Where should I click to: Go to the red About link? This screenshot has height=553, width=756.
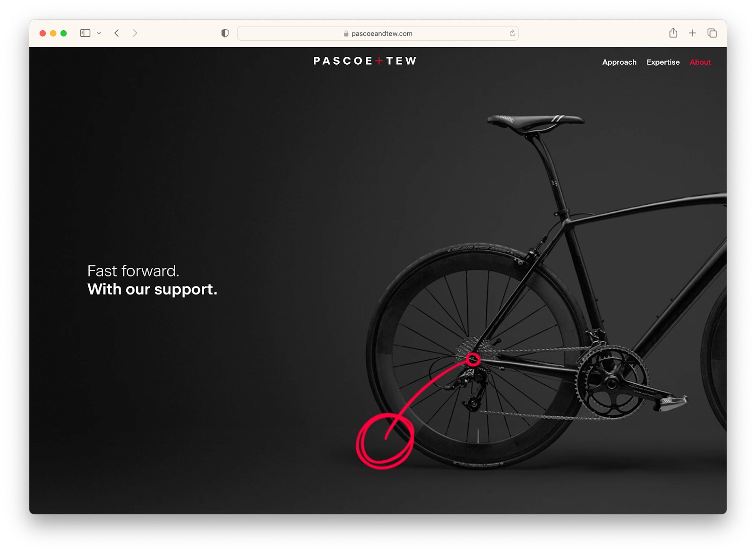pyautogui.click(x=700, y=62)
